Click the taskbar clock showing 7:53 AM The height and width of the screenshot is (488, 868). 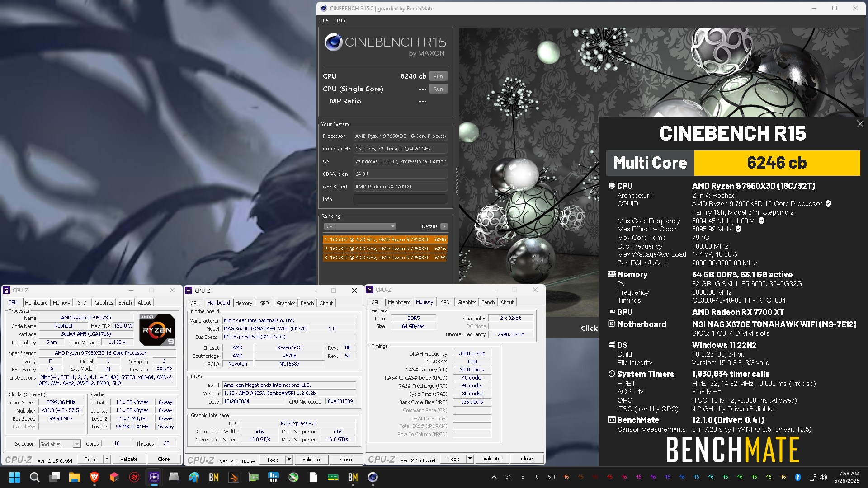[x=847, y=477]
